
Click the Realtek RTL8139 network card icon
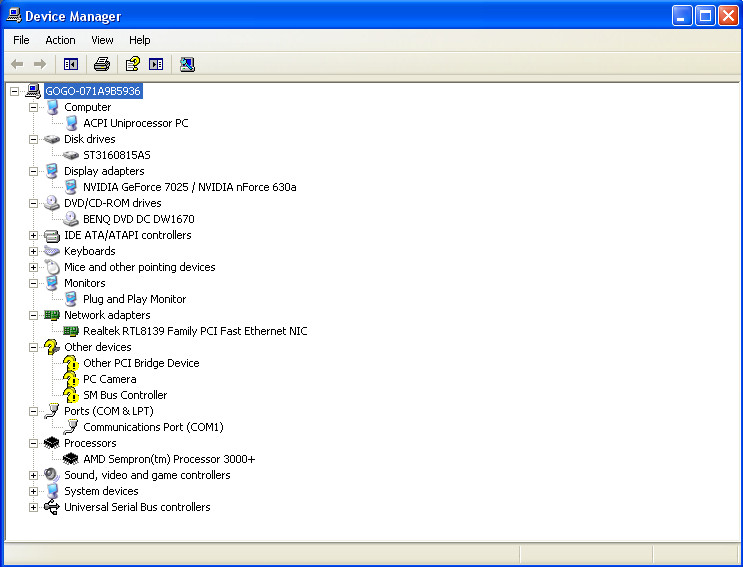71,331
